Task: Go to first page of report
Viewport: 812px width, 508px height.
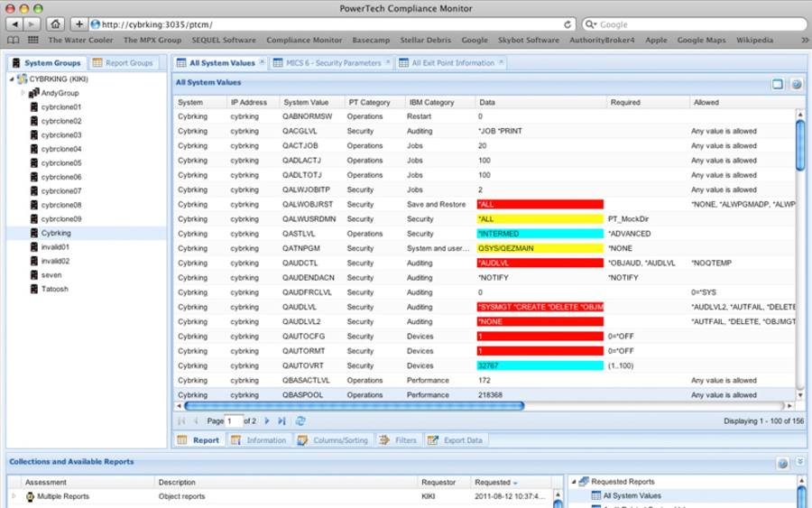Action: point(181,421)
